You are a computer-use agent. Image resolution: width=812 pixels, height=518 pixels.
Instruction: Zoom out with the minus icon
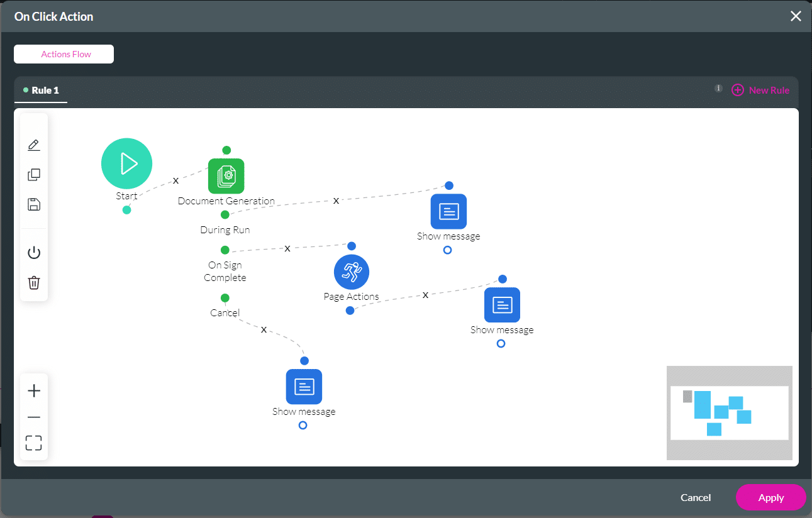pyautogui.click(x=34, y=417)
